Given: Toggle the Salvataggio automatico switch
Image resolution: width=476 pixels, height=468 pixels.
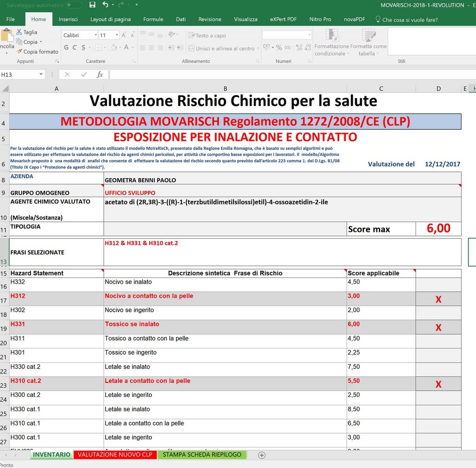Looking at the screenshot, I should coord(73,5).
